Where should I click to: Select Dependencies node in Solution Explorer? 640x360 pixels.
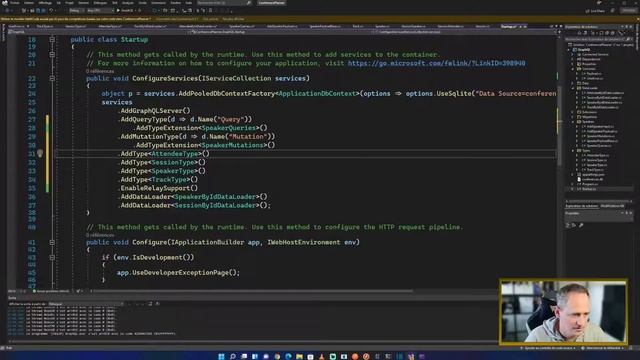tap(591, 59)
